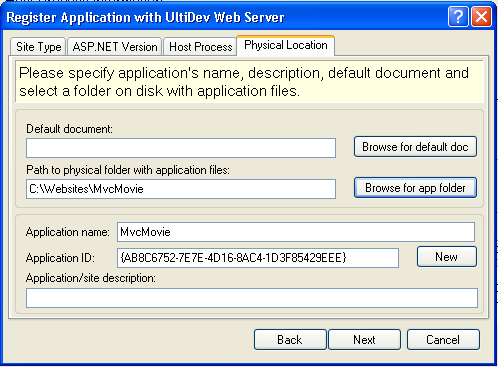Click Browse for app folder button
This screenshot has width=498, height=367.
415,188
